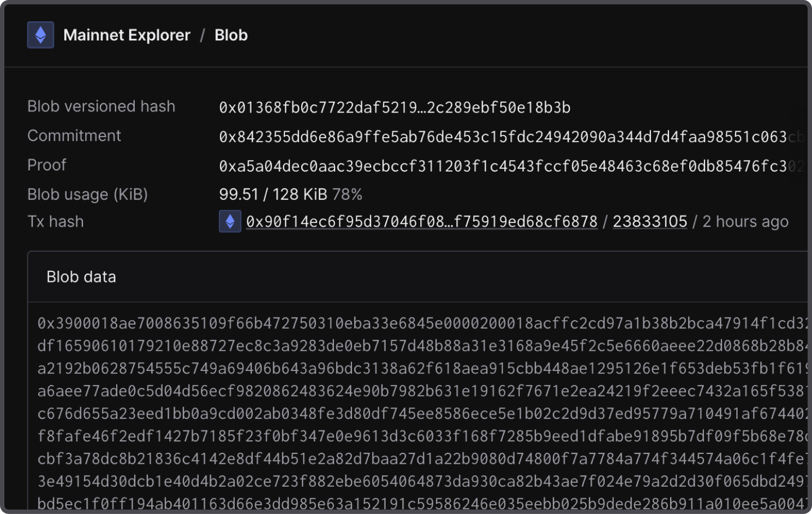Go to the Mainnet Explorer breadcrumb
Screen dimensions: 812x514
coord(127,35)
